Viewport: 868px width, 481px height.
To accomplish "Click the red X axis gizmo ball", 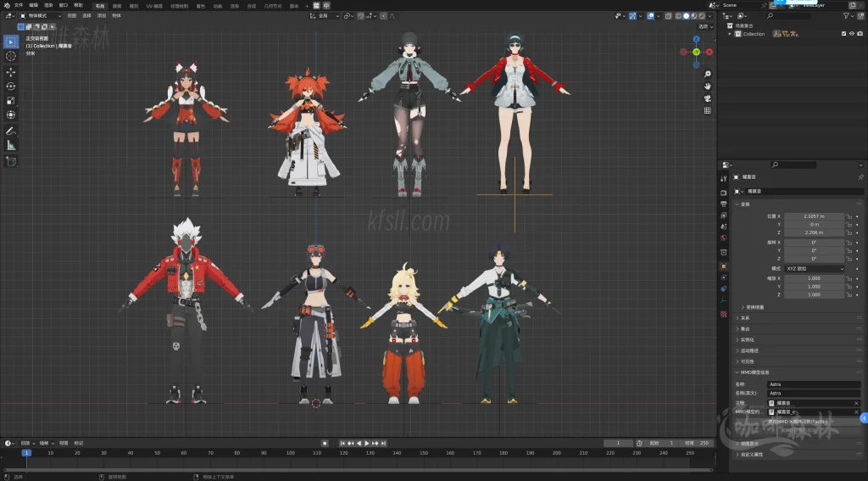I will tap(709, 52).
